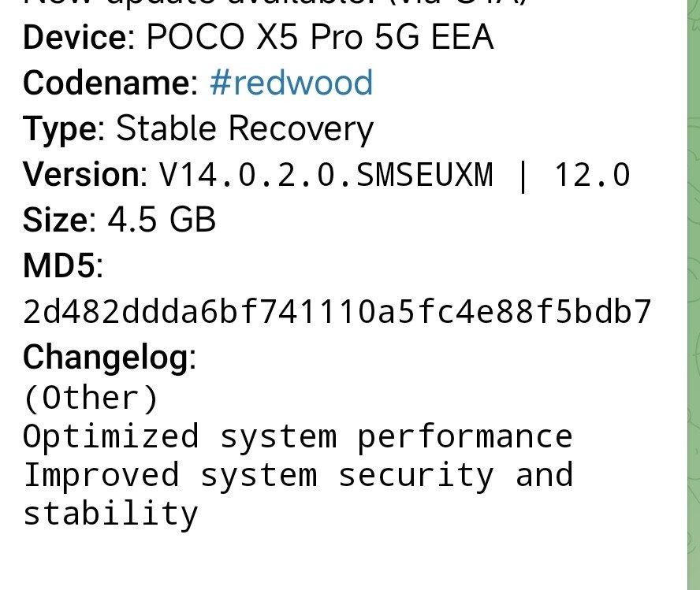Click the 12.0 Android version text

[x=592, y=174]
